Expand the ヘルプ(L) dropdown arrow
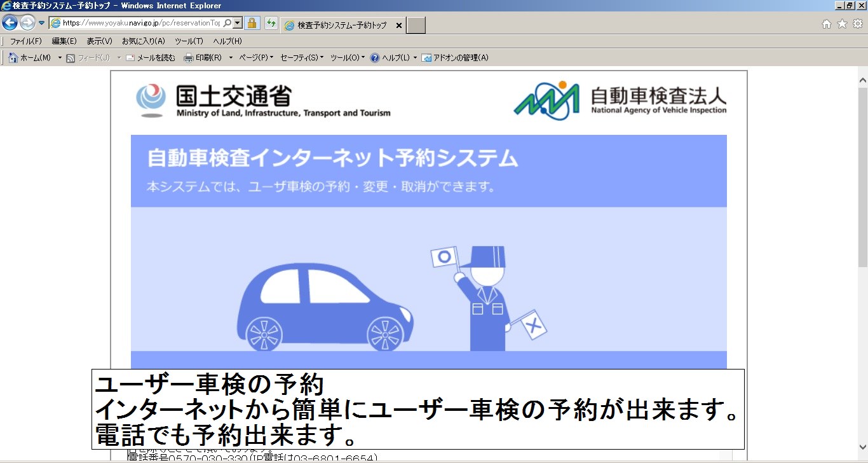This screenshot has height=463, width=868. point(416,58)
